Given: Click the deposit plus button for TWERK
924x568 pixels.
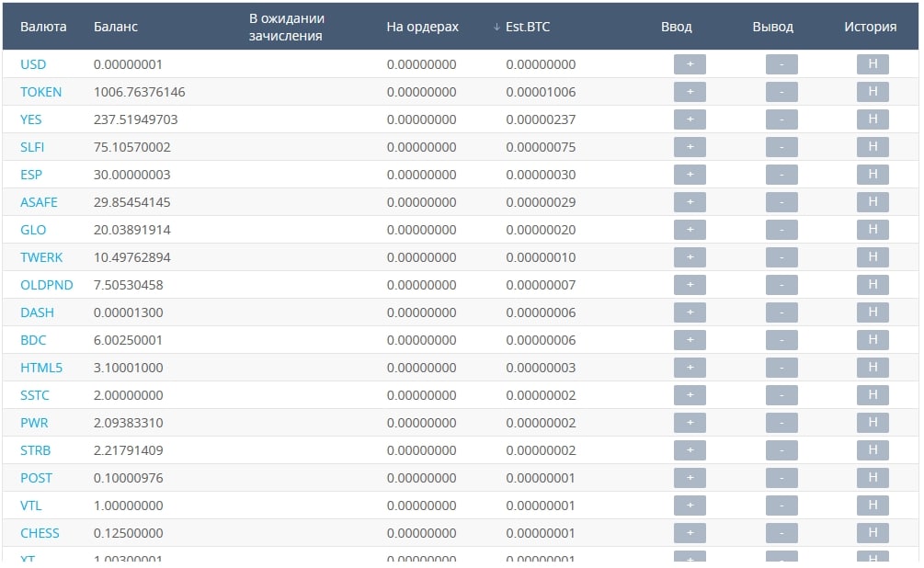Looking at the screenshot, I should [690, 257].
